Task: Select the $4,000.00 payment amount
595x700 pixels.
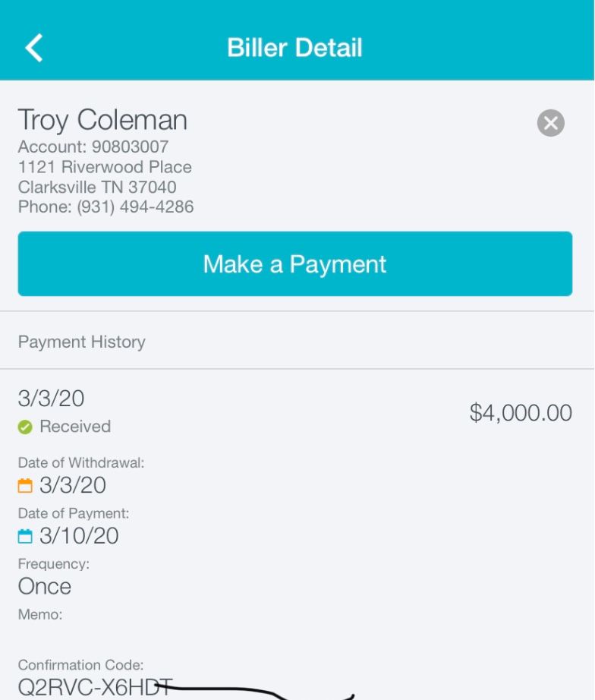Action: (x=521, y=412)
